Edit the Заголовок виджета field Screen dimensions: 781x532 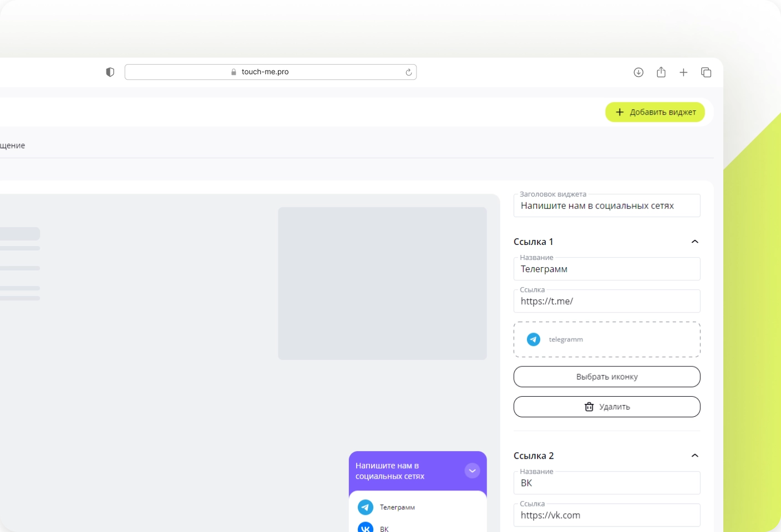(607, 206)
